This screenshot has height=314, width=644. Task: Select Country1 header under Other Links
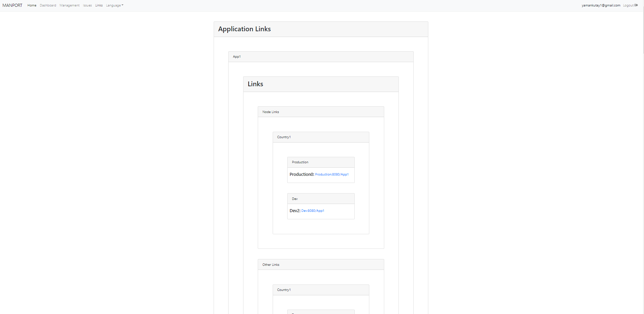pos(321,290)
